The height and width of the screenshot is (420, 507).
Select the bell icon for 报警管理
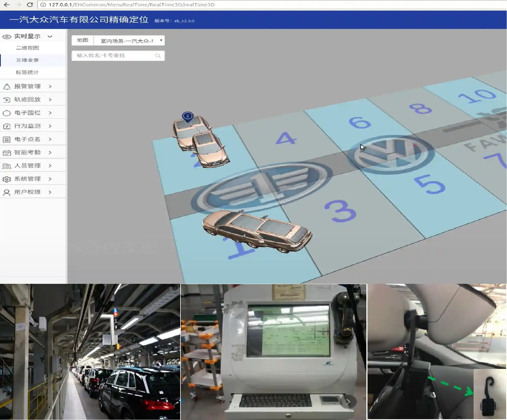(x=7, y=86)
